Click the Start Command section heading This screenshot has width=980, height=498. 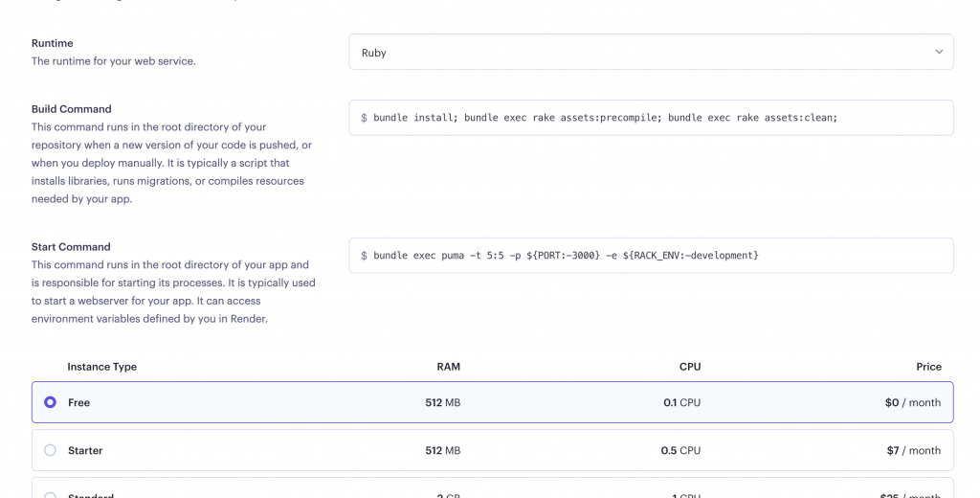pyautogui.click(x=71, y=247)
